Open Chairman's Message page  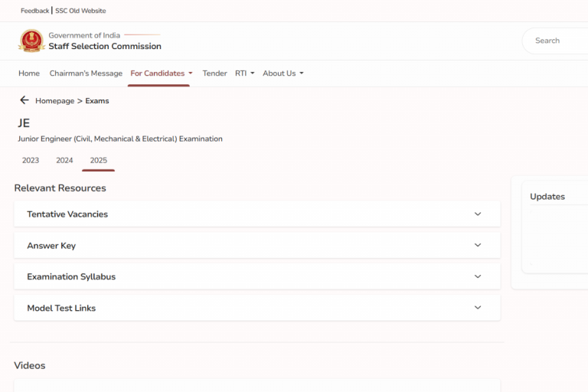86,73
